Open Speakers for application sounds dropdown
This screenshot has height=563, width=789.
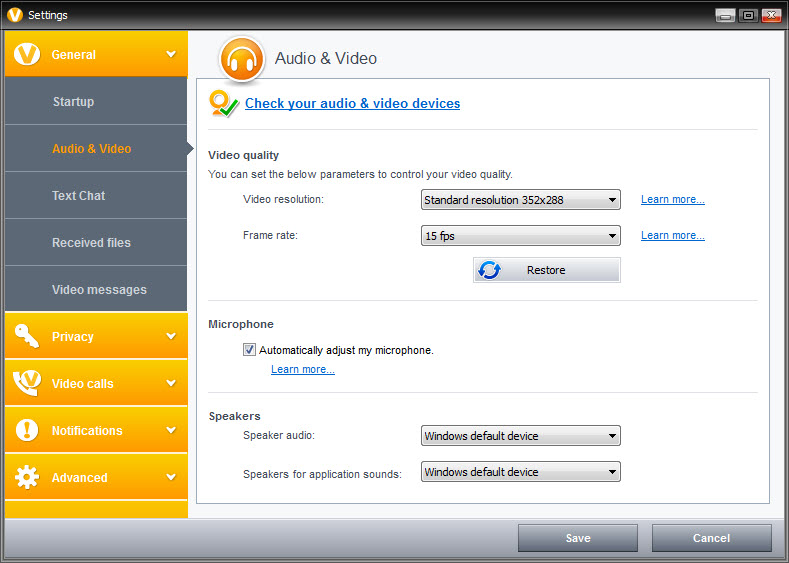pyautogui.click(x=521, y=472)
